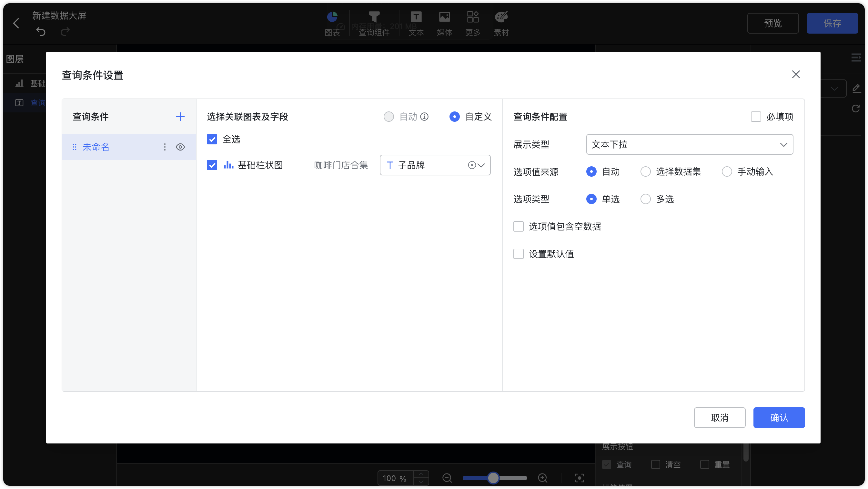
Task: Redo the last action
Action: (65, 32)
